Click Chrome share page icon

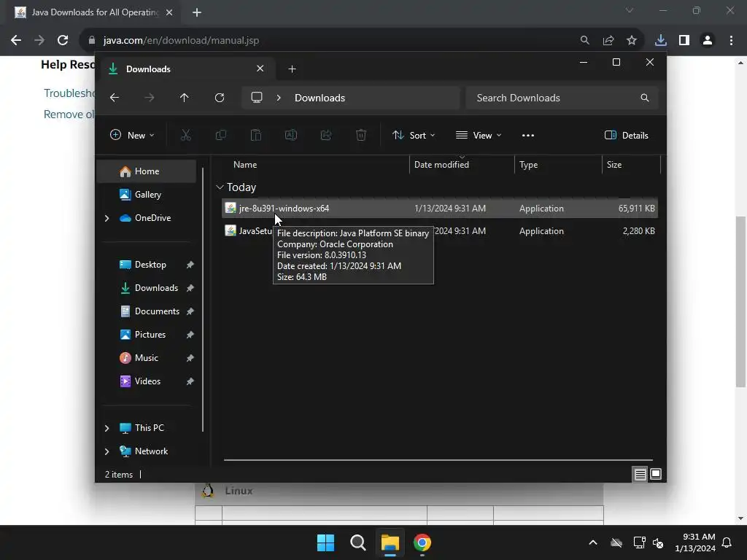[608, 41]
